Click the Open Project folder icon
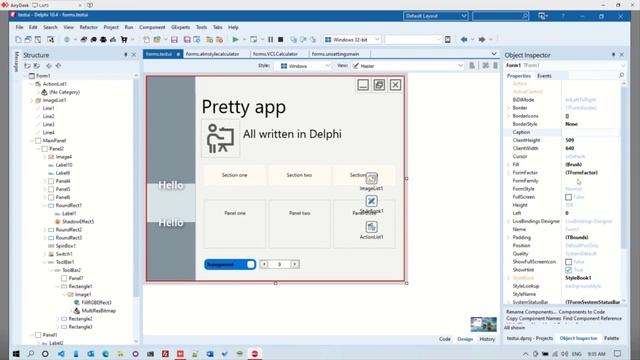 click(x=157, y=40)
